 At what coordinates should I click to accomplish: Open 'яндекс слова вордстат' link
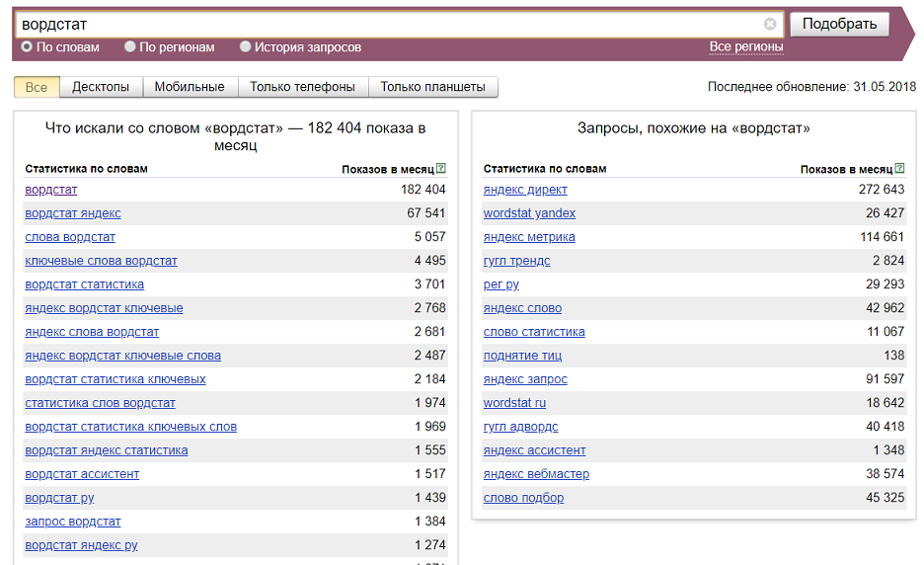[92, 332]
